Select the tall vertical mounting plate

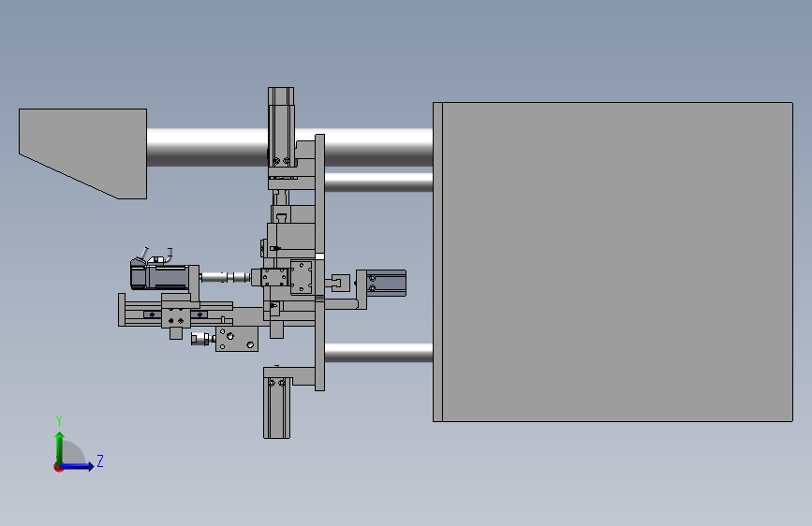pyautogui.click(x=319, y=262)
